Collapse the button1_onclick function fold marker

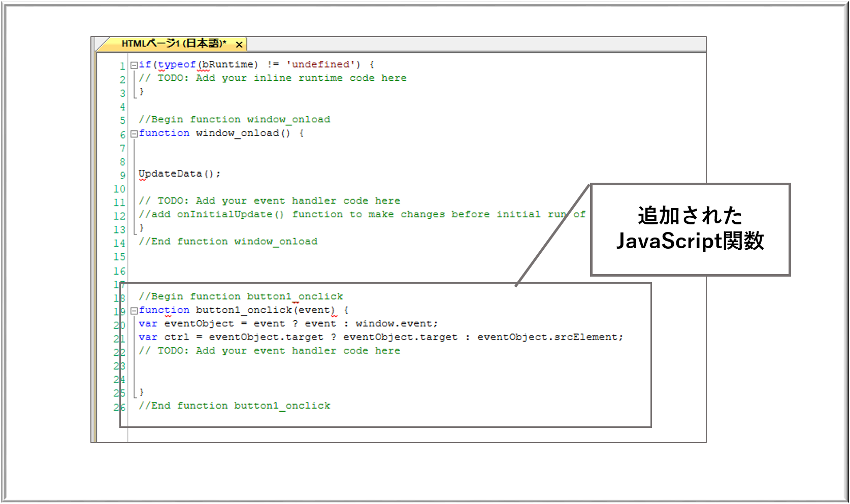click(x=134, y=311)
